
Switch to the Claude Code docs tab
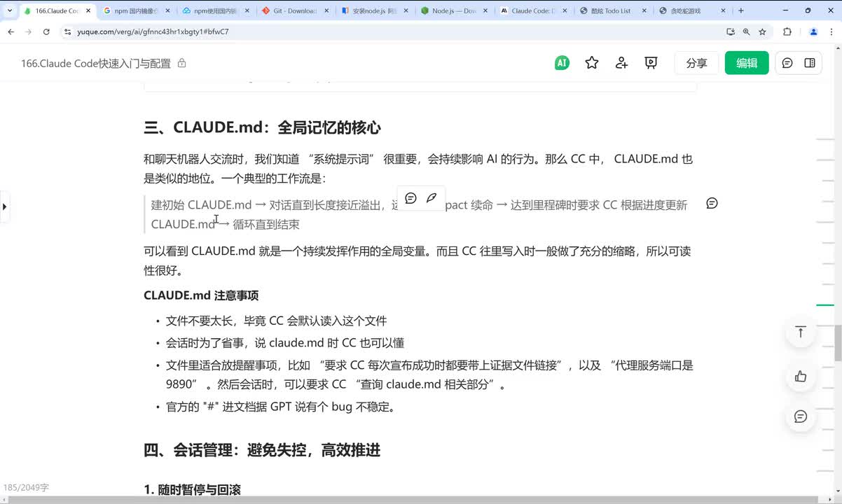pos(534,11)
